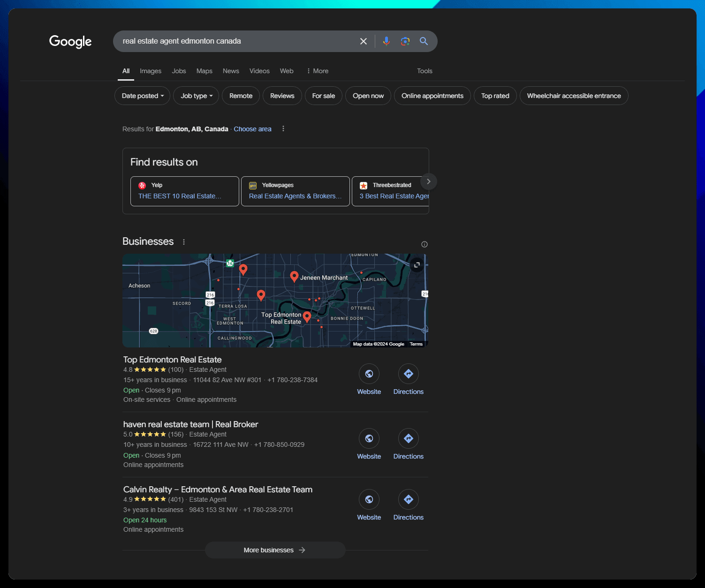Click Website icon for Top Edmonton Real Estate
Image resolution: width=705 pixels, height=588 pixels.
click(369, 374)
